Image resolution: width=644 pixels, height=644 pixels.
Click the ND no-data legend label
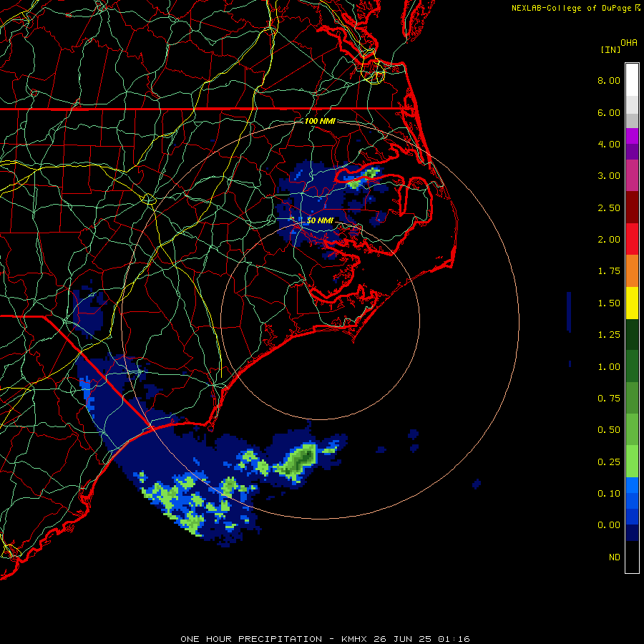pyautogui.click(x=615, y=557)
